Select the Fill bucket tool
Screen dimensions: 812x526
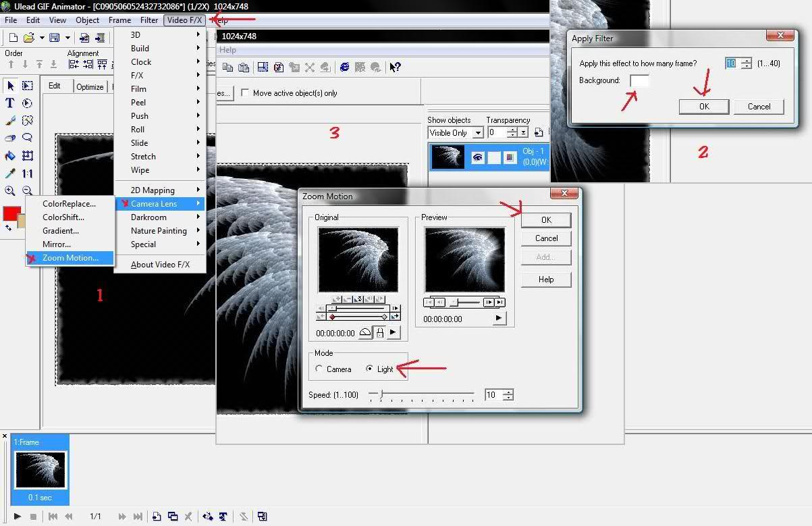[10, 156]
